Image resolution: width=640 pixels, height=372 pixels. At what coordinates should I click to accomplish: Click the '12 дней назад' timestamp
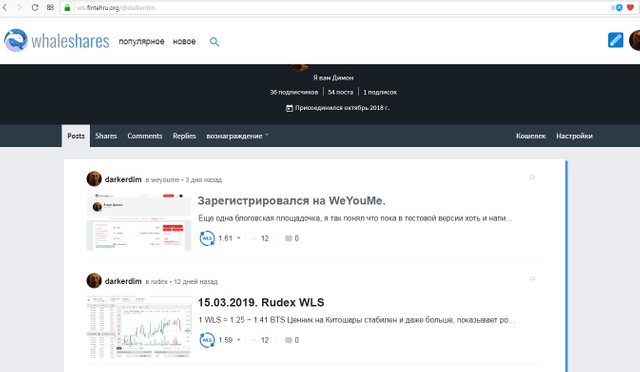[x=196, y=282]
